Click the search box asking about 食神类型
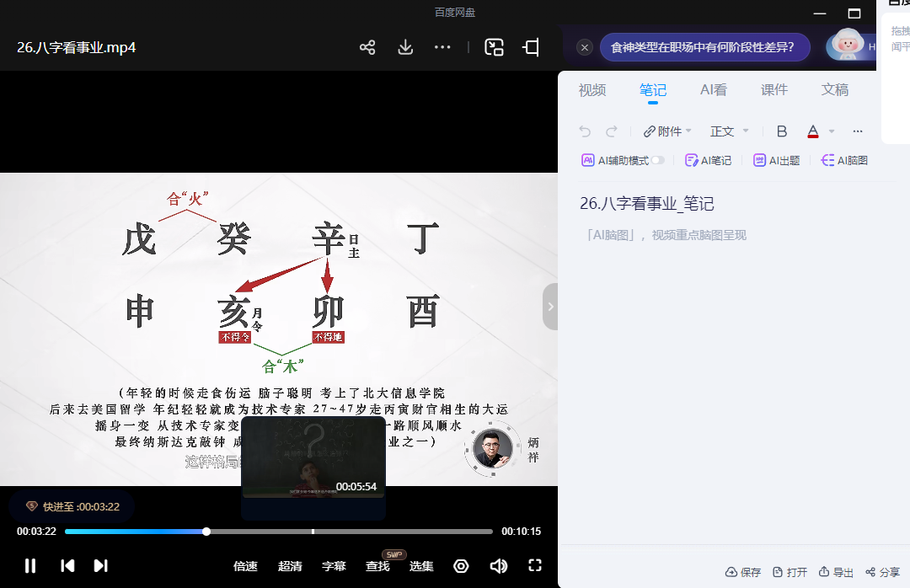This screenshot has width=910, height=588. pyautogui.click(x=704, y=46)
